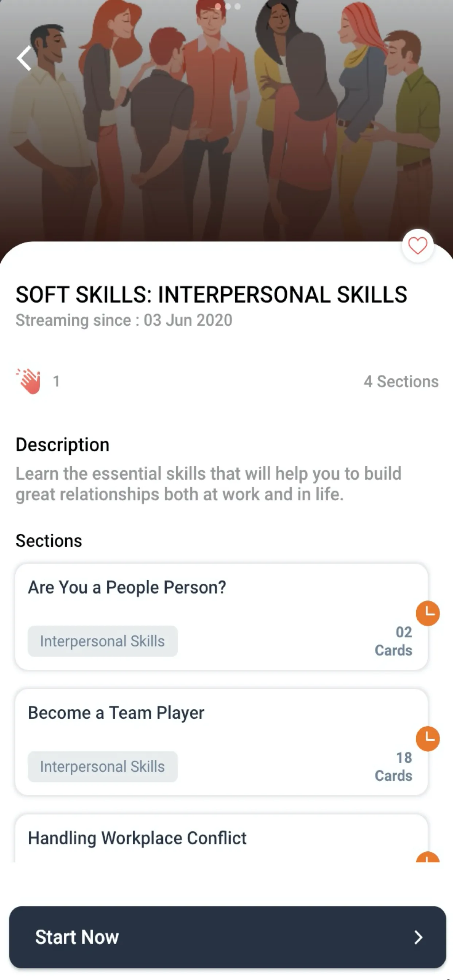Tap the clapping hands applause icon
Image resolution: width=453 pixels, height=980 pixels.
pyautogui.click(x=29, y=381)
